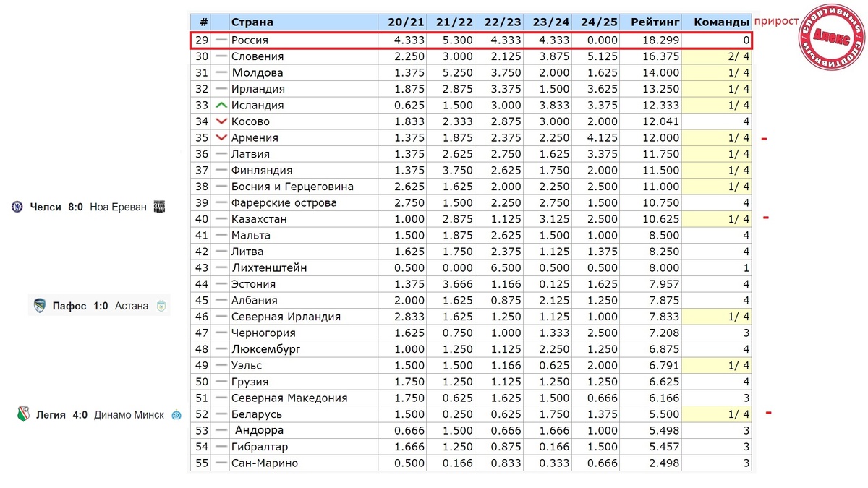868x488 pixels.
Task: Click the Astana club logo
Action: click(x=161, y=306)
